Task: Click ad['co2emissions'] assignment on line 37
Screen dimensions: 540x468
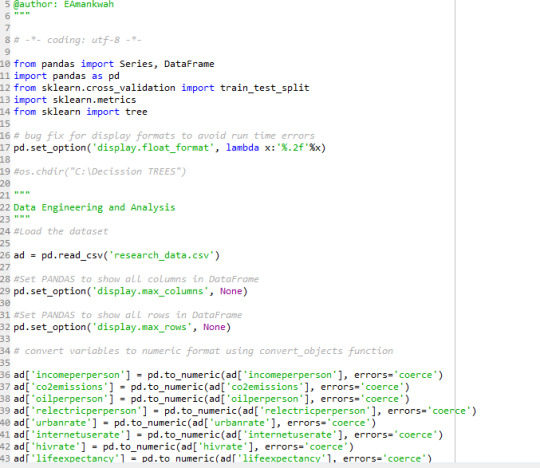Action: 211,387
